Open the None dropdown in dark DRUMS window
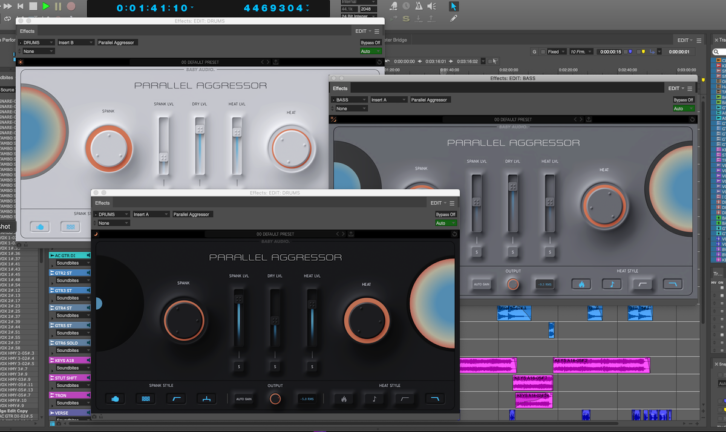The image size is (726, 432). pos(113,223)
